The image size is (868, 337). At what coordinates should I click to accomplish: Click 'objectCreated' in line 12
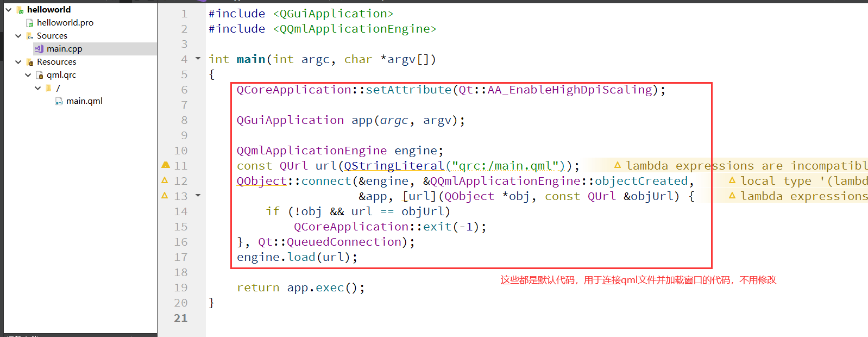(x=641, y=181)
